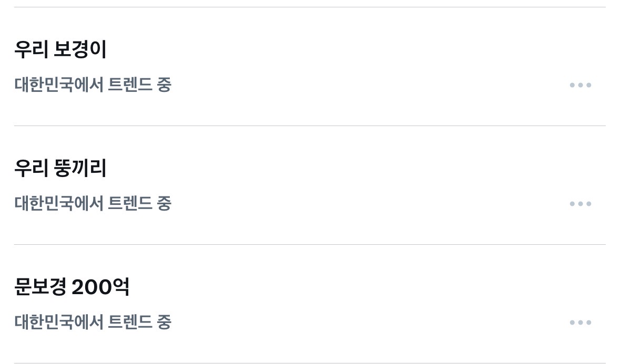This screenshot has height=364, width=620.
Task: Select the bold 우리 뚱끼리 heading
Action: click(x=60, y=169)
